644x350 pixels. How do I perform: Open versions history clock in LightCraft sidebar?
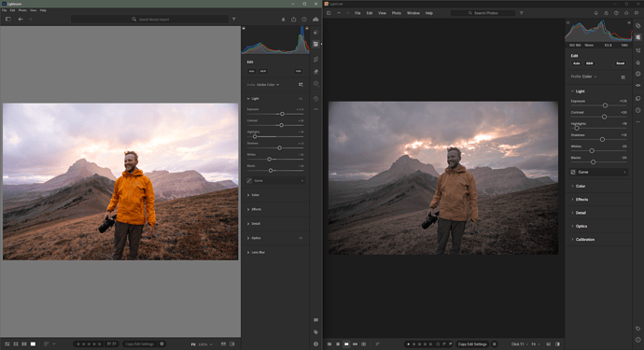(x=637, y=110)
